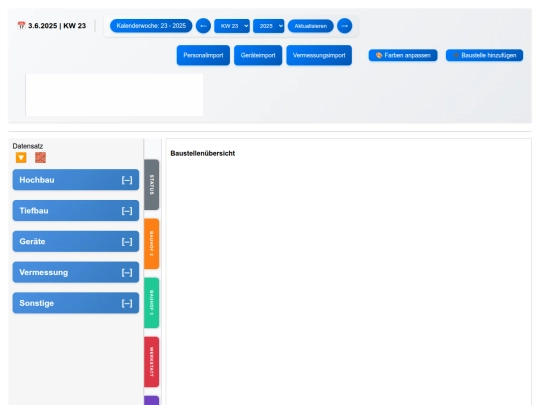Click the calendar icon beside 3.6.2025

coord(21,26)
